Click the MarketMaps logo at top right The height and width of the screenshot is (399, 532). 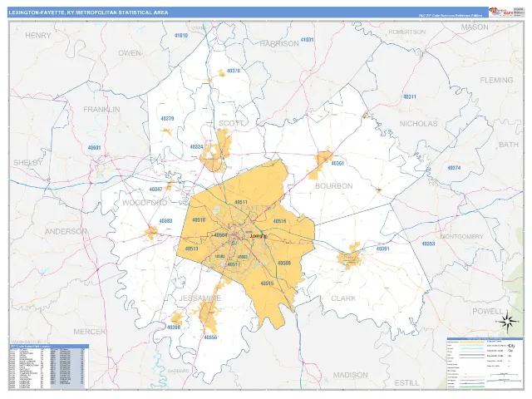click(500, 12)
